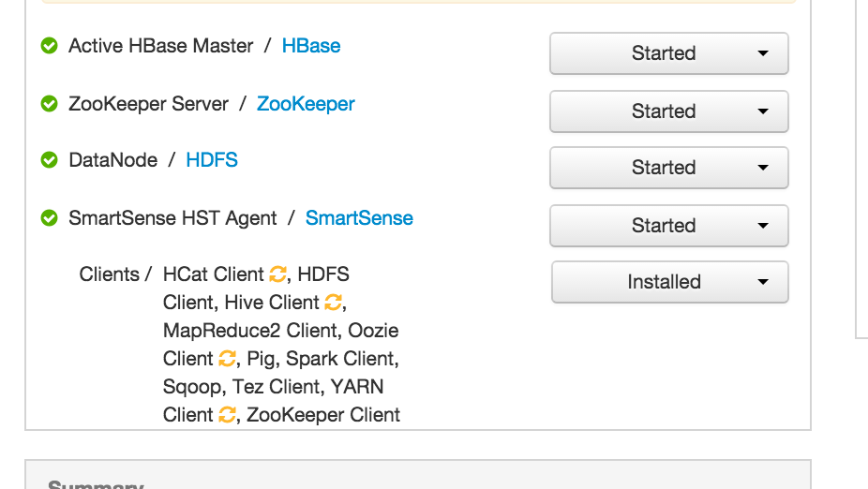Click restart-required icon next to YARN Client
The width and height of the screenshot is (868, 489).
[227, 415]
